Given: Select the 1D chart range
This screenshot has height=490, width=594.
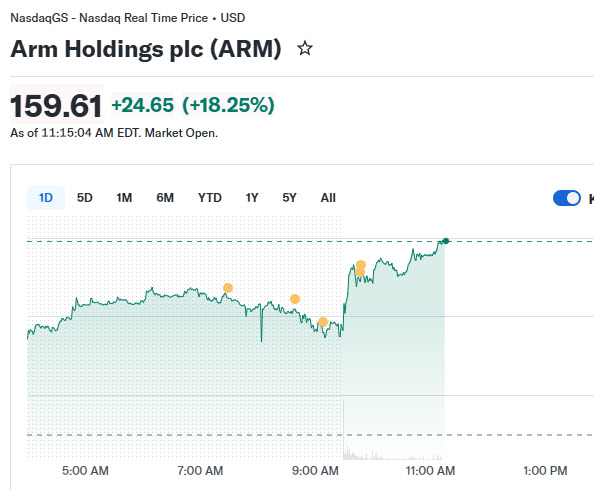Looking at the screenshot, I should (x=46, y=198).
